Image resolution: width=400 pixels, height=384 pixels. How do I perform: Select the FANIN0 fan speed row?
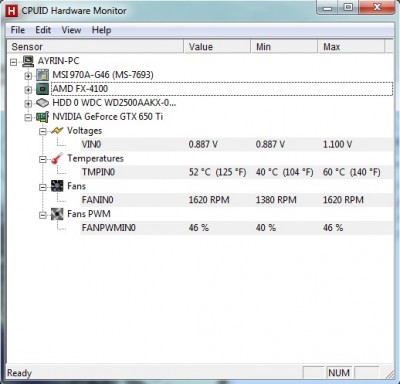(x=237, y=200)
